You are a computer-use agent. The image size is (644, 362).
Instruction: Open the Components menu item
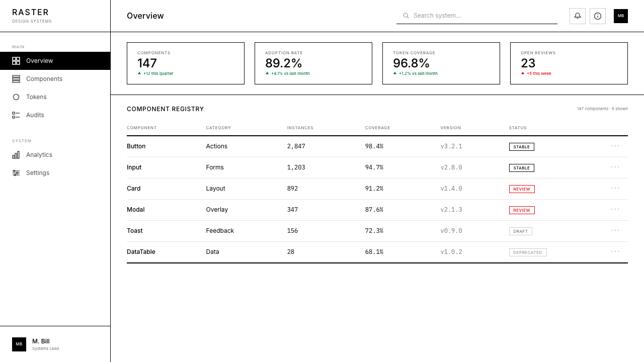coord(55,79)
